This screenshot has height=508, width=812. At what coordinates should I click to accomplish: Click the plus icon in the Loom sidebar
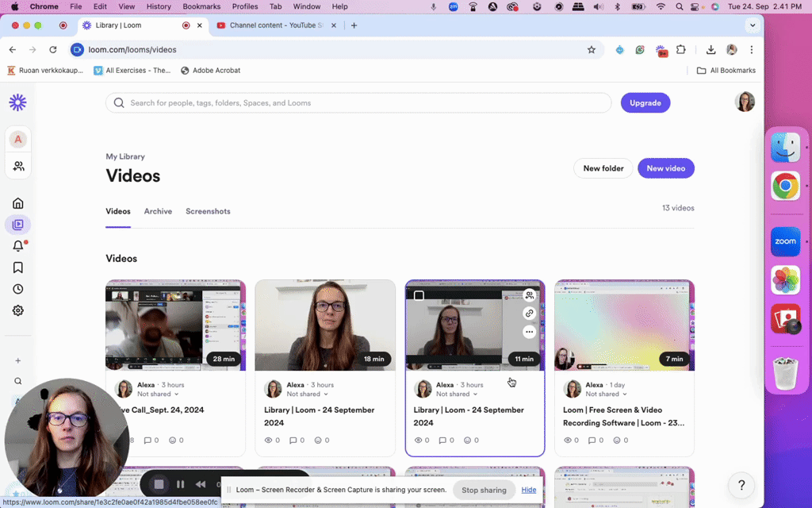coord(17,360)
